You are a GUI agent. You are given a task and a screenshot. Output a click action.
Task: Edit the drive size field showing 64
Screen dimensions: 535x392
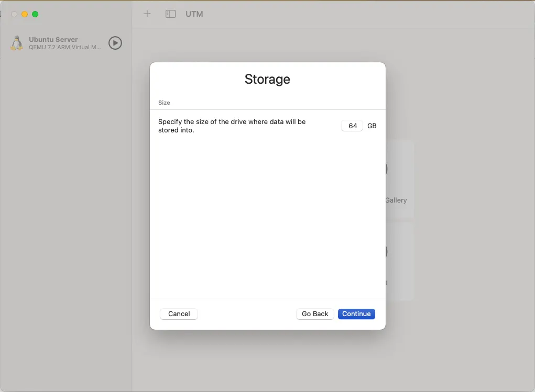(352, 126)
